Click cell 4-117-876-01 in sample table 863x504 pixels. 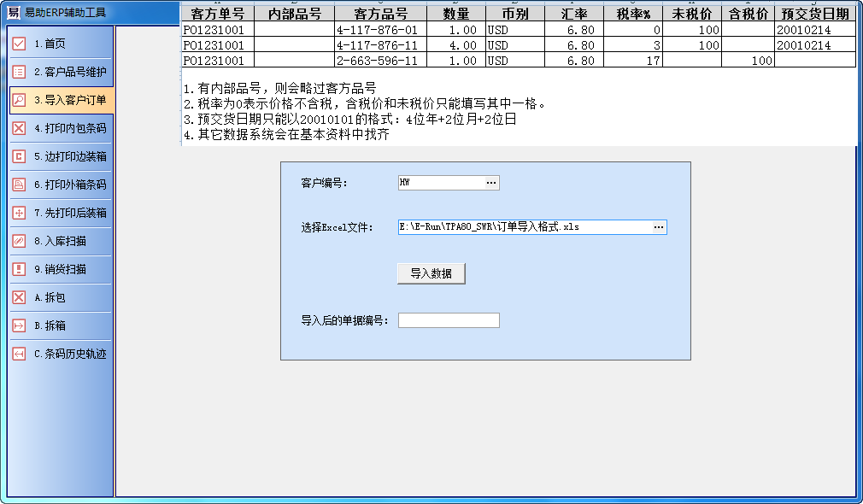tap(381, 30)
